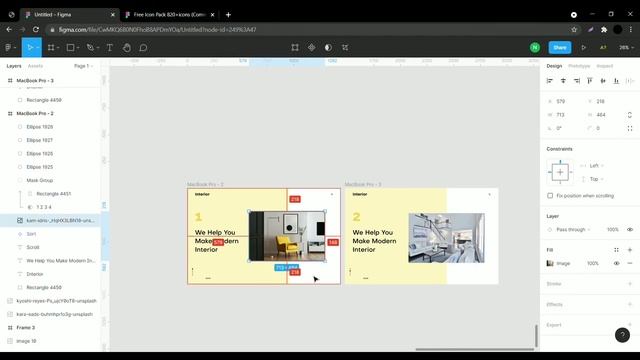Select the Move tool
640x360 pixels.
pos(29,48)
